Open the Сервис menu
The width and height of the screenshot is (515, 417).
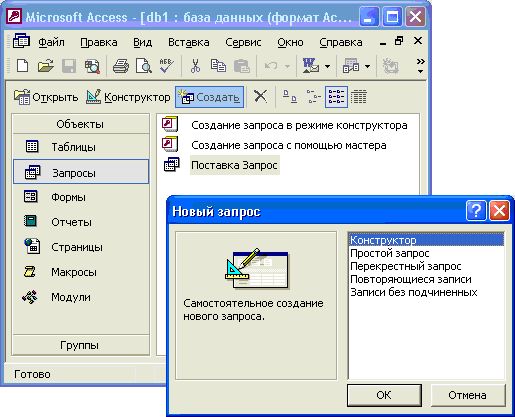click(243, 42)
